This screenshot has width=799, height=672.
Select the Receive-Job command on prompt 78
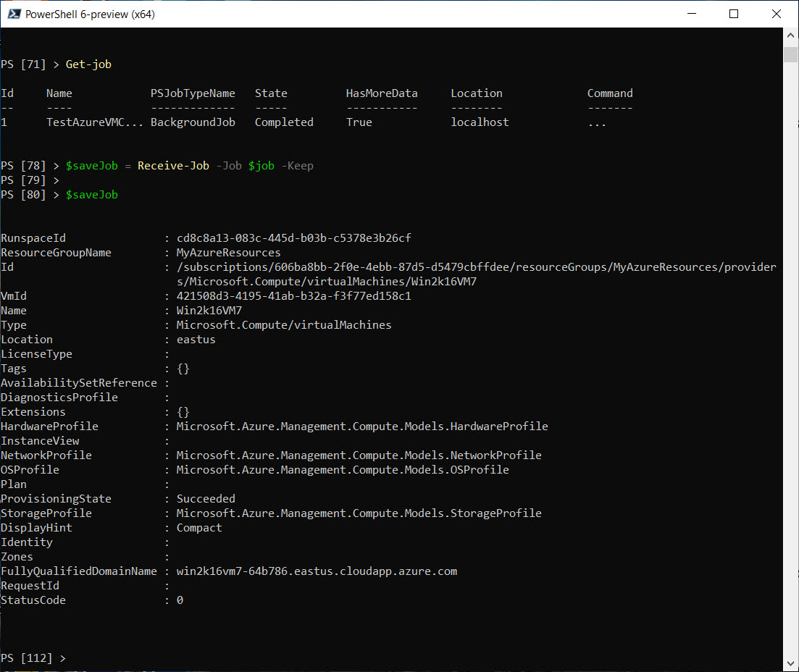coord(173,165)
